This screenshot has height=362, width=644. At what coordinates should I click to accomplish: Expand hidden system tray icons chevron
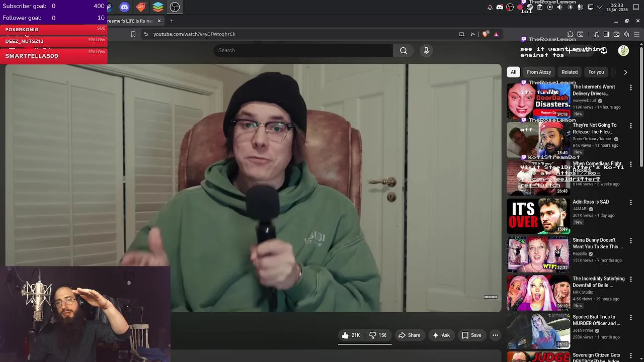coord(601,7)
